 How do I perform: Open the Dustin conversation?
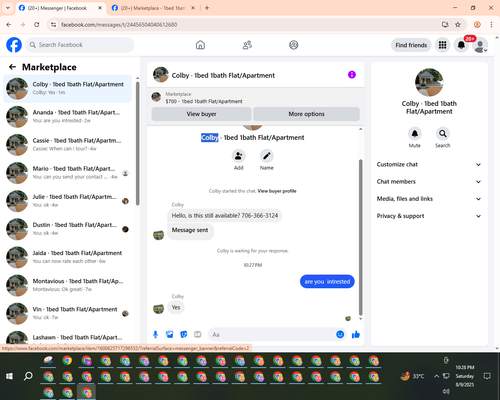[x=67, y=229]
